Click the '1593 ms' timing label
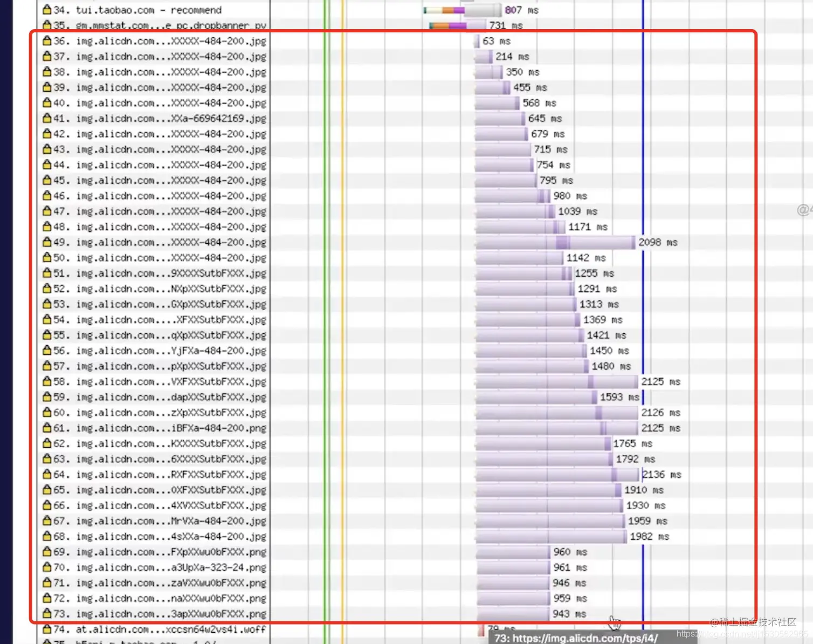Screen dimensions: 813x644 click(619, 397)
